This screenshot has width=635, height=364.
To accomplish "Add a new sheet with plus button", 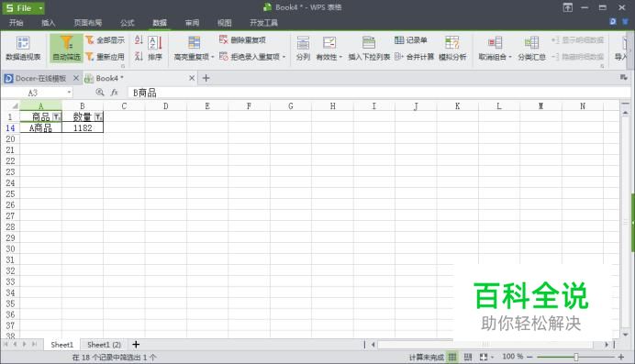I will pos(136,345).
